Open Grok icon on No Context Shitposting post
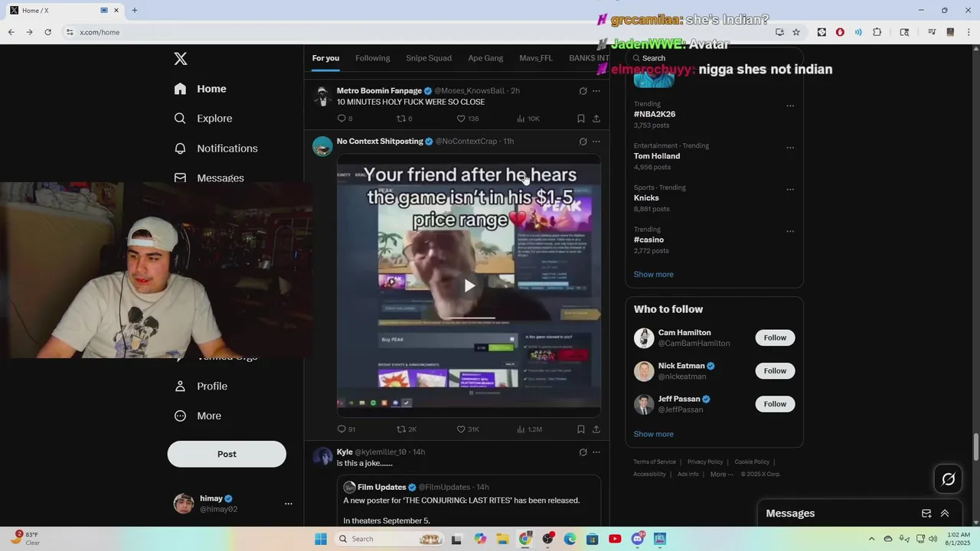 coord(583,142)
